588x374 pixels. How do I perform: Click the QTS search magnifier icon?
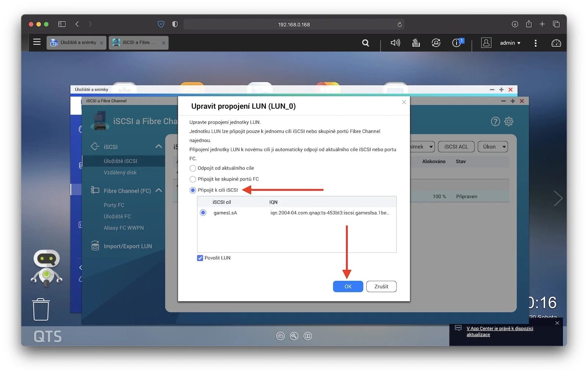pyautogui.click(x=365, y=43)
